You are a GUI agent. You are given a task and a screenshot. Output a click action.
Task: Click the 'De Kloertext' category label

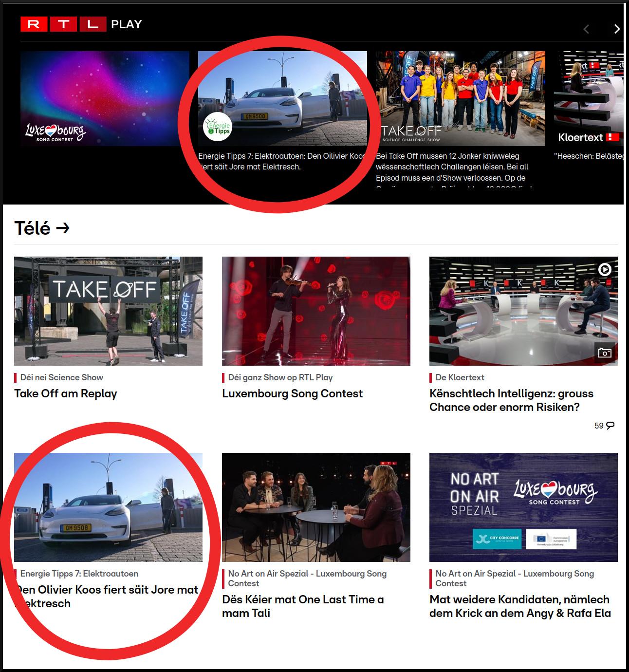coord(460,377)
